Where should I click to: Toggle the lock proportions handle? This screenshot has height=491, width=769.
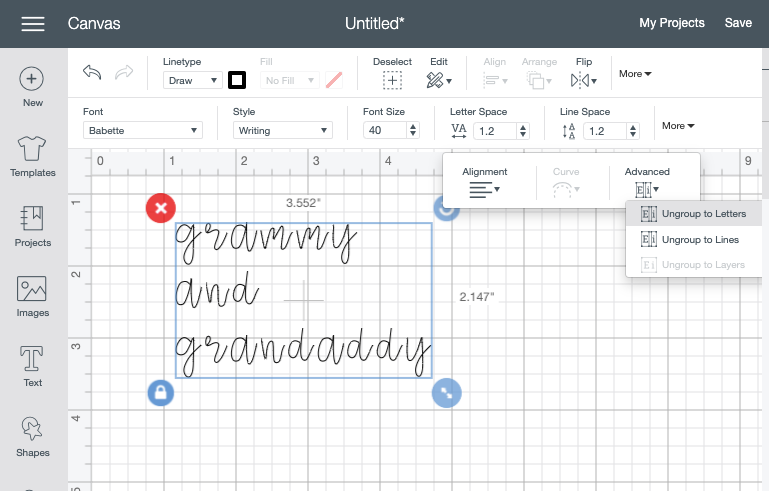[x=161, y=393]
